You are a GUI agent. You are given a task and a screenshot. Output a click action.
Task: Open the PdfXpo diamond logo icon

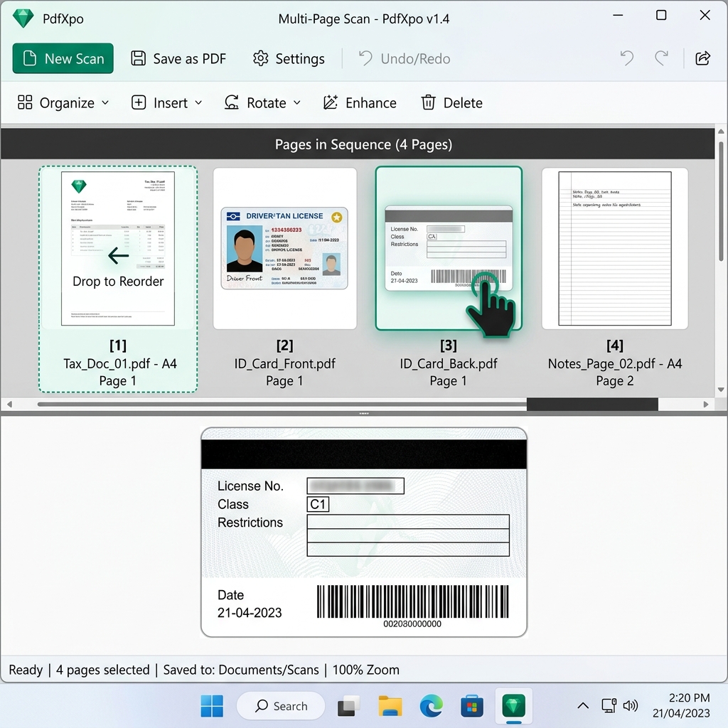(x=23, y=18)
